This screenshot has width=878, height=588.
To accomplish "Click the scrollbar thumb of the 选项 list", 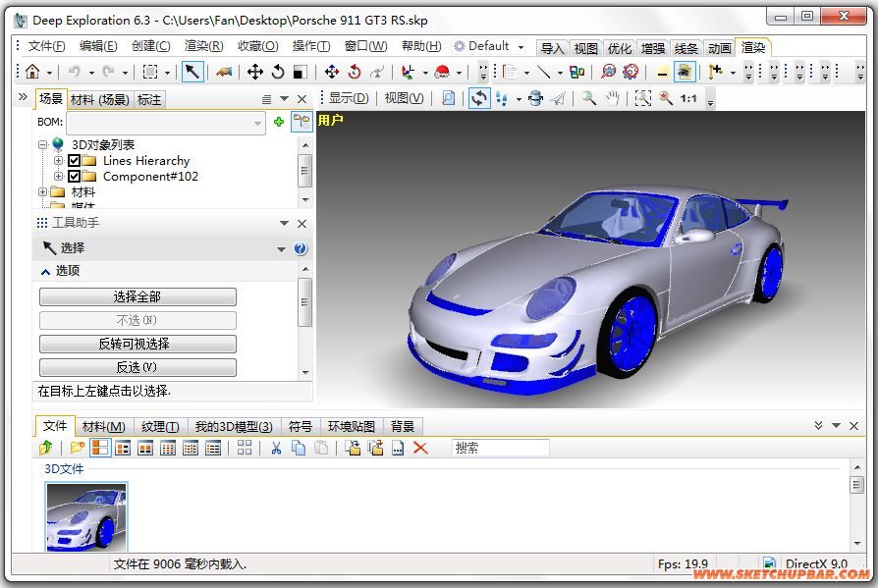I will [x=304, y=302].
